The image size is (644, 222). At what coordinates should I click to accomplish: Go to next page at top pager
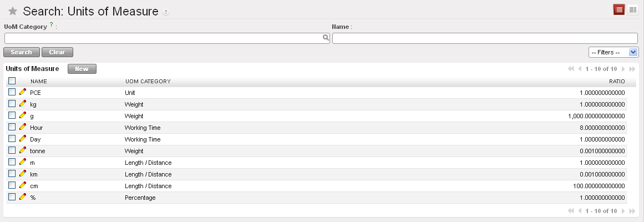[623, 69]
